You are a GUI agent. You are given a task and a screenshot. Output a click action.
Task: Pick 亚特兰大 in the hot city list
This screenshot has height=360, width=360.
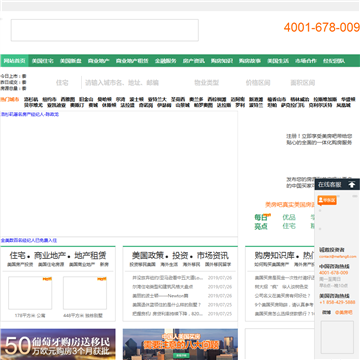pos(157,99)
